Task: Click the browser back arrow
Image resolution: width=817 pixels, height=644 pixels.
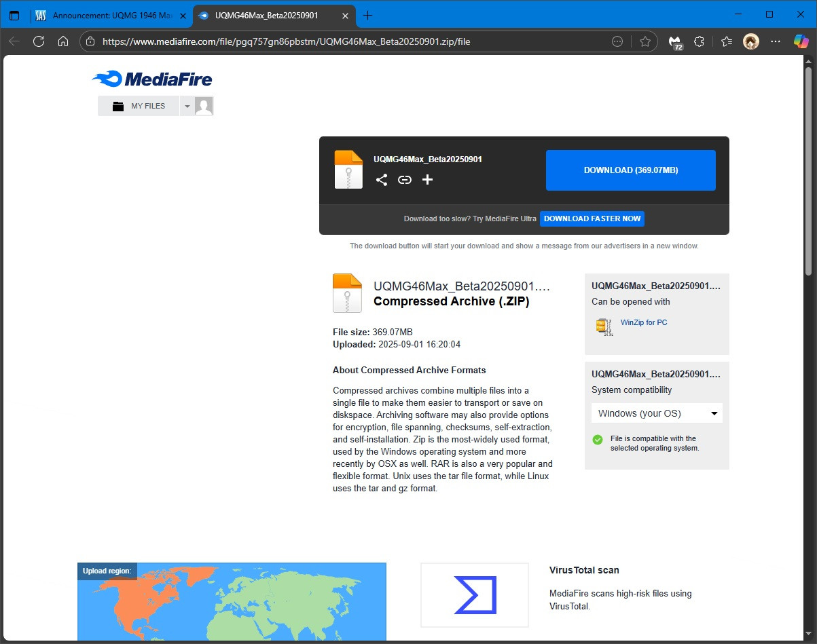Action: click(14, 41)
